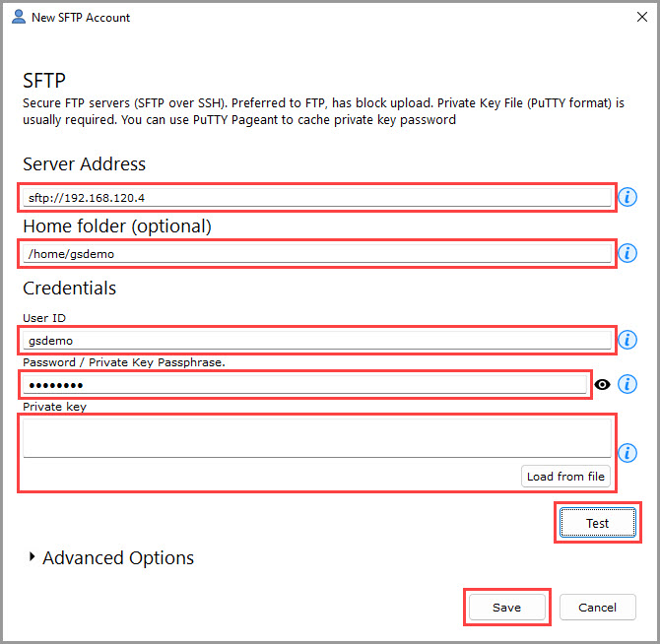
Task: Focus the User ID input field
Action: point(317,341)
